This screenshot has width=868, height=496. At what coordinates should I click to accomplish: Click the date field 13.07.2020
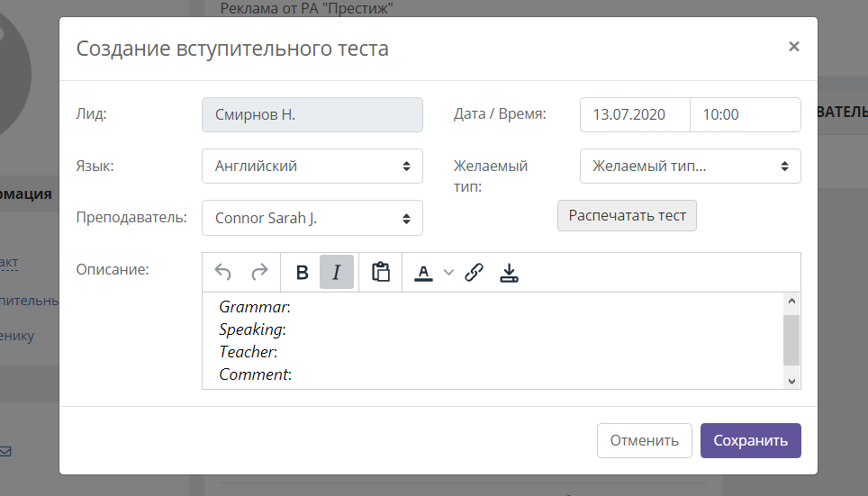(x=635, y=114)
